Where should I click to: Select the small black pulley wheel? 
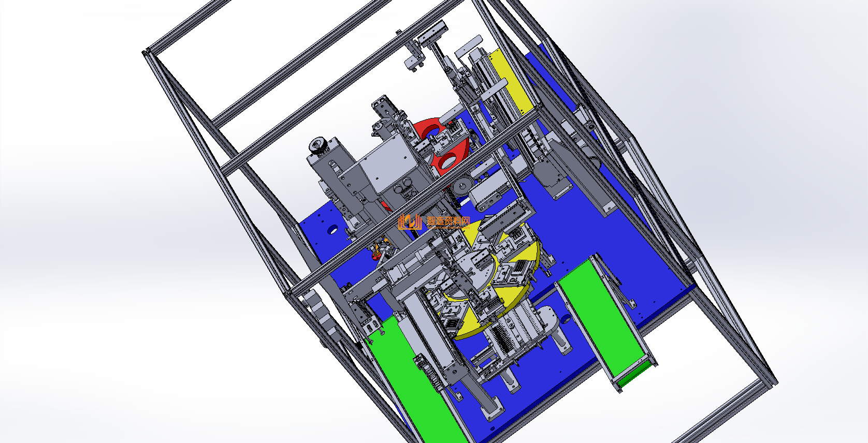(x=461, y=186)
